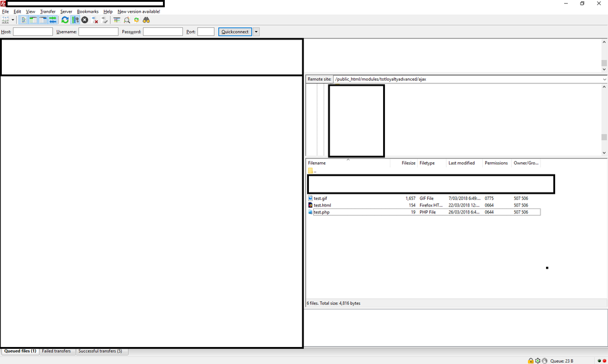Sort by Filesize column header

404,163
